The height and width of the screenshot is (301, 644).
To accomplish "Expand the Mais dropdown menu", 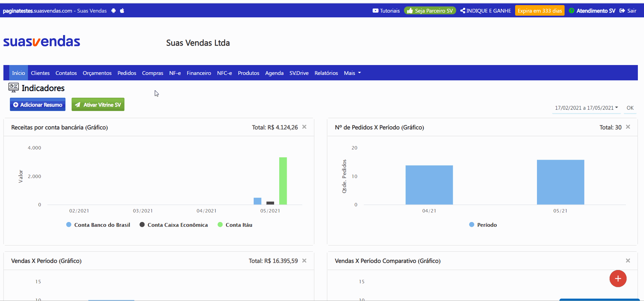I will (x=352, y=73).
